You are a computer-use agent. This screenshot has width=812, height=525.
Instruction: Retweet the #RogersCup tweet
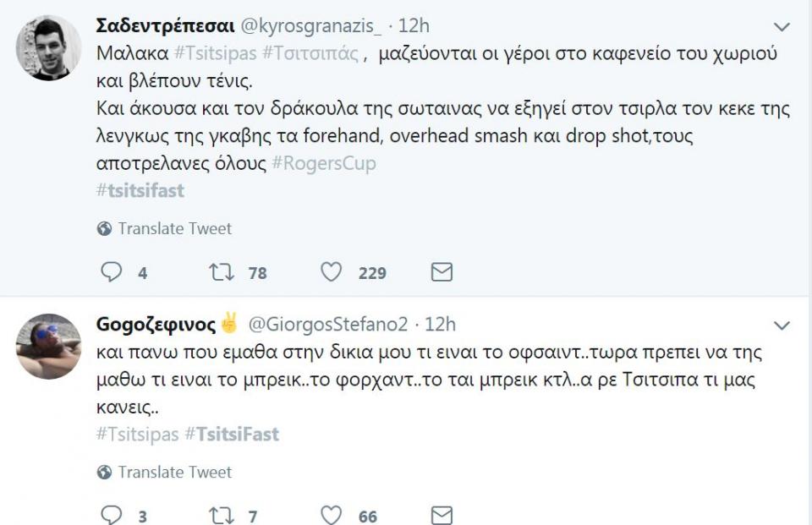click(x=222, y=272)
